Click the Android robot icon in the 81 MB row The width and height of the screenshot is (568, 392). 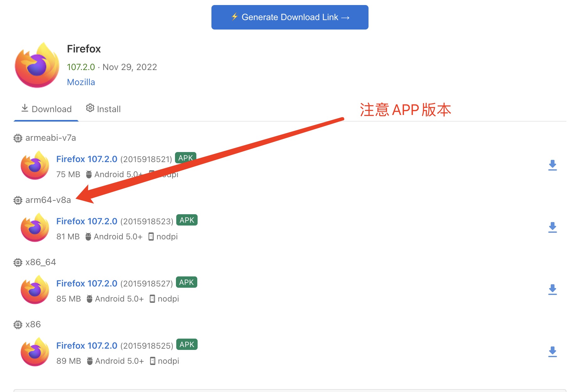88,237
